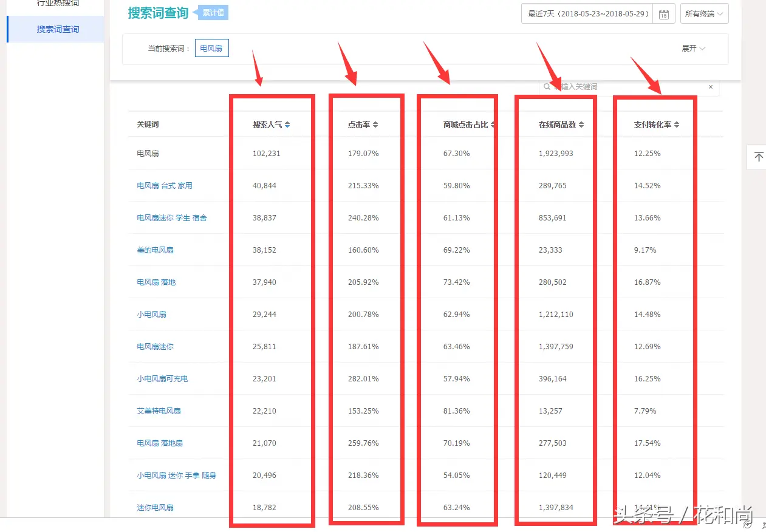The width and height of the screenshot is (766, 532).
Task: Sort by 支付转化率 column arrows
Action: [677, 124]
